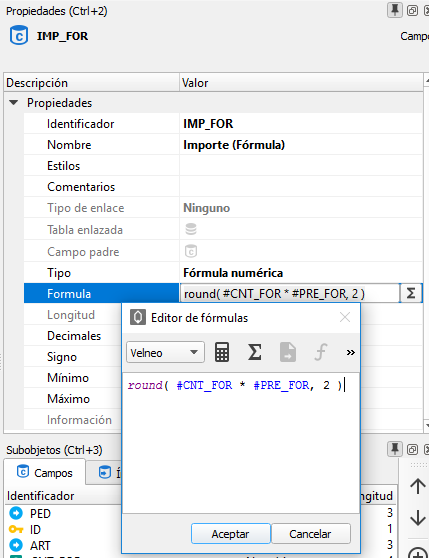
Task: Click the grayed italic f function icon
Action: click(x=320, y=352)
